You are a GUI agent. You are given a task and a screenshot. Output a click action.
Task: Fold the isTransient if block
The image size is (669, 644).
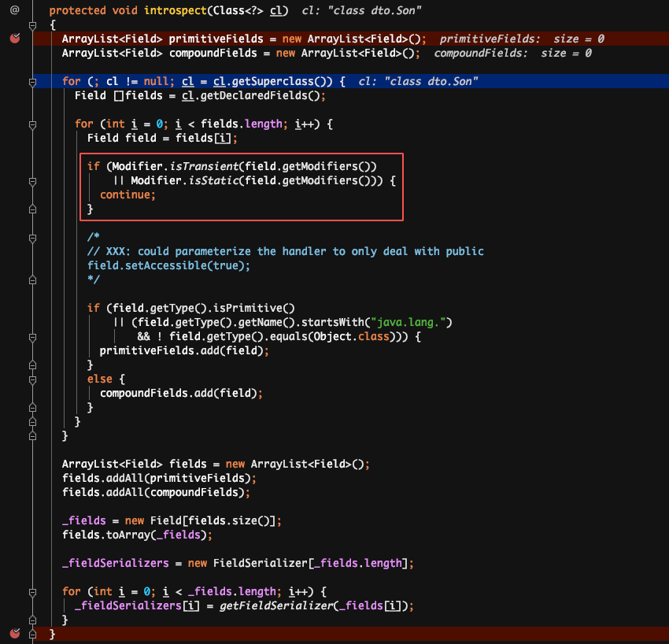click(x=32, y=167)
